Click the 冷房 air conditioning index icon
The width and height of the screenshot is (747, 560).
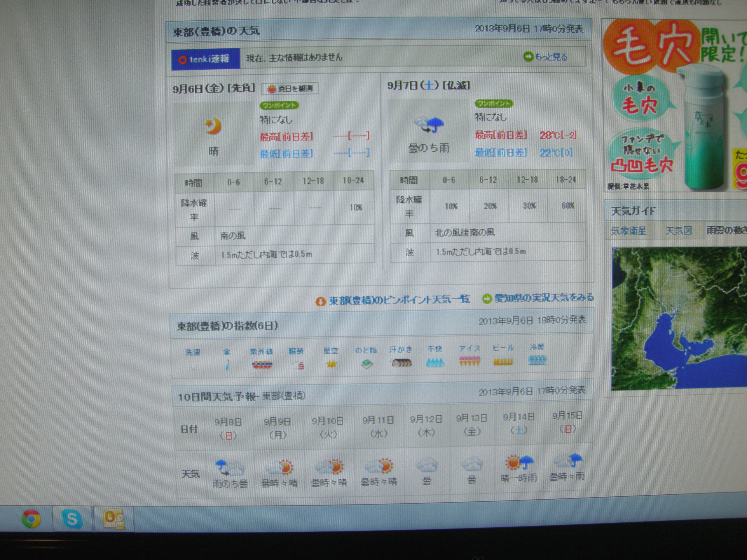[x=537, y=360]
